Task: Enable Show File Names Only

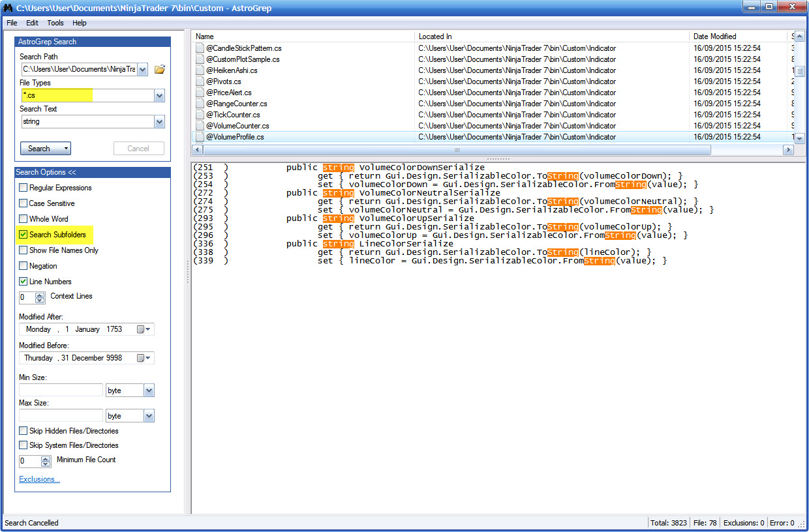Action: pyautogui.click(x=23, y=250)
